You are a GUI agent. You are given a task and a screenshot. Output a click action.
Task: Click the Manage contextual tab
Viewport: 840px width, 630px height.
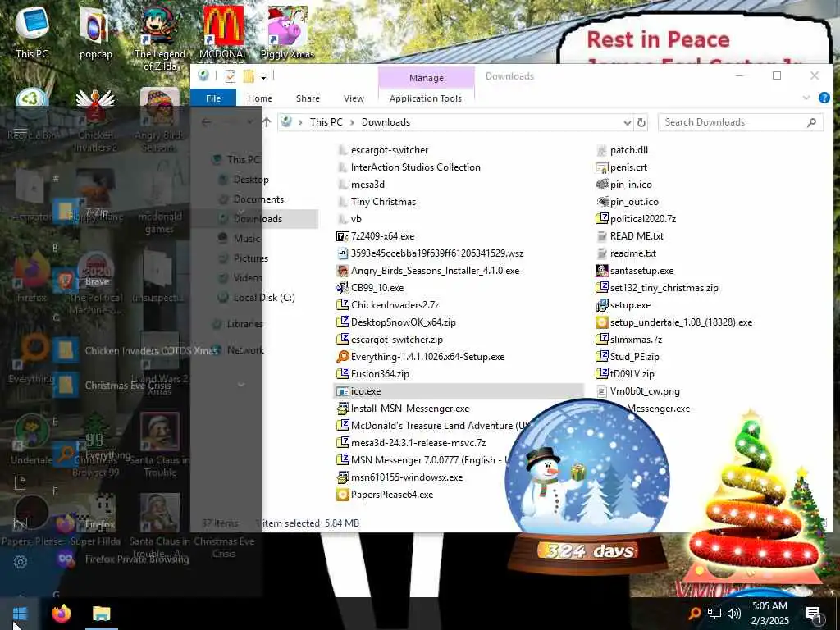click(427, 78)
